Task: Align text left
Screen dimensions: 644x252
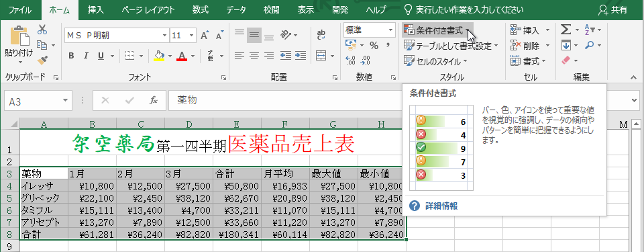Action: (239, 56)
